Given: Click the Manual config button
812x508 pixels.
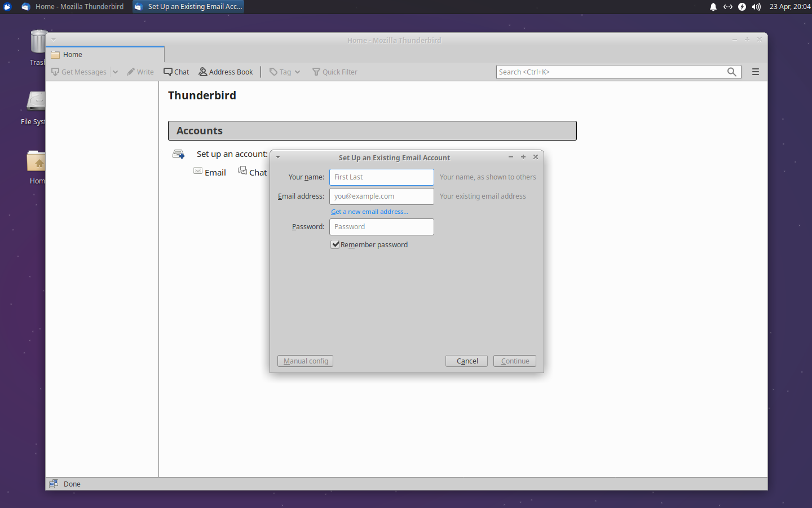Looking at the screenshot, I should pyautogui.click(x=304, y=361).
